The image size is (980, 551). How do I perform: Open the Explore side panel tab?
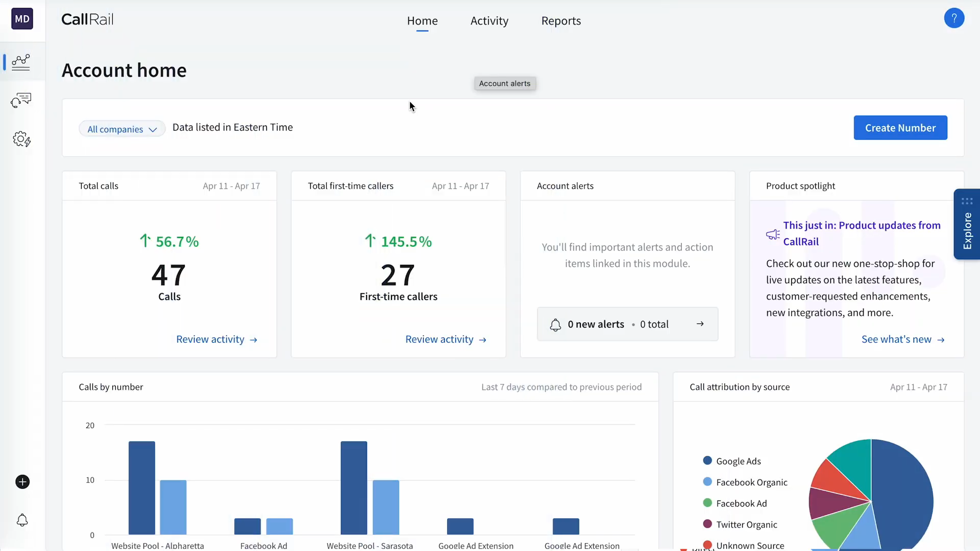967,224
